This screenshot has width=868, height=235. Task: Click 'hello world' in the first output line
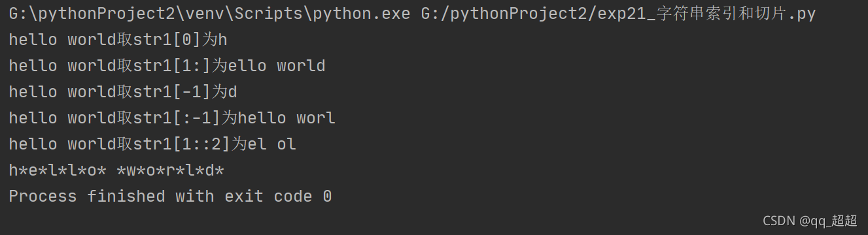[62, 40]
